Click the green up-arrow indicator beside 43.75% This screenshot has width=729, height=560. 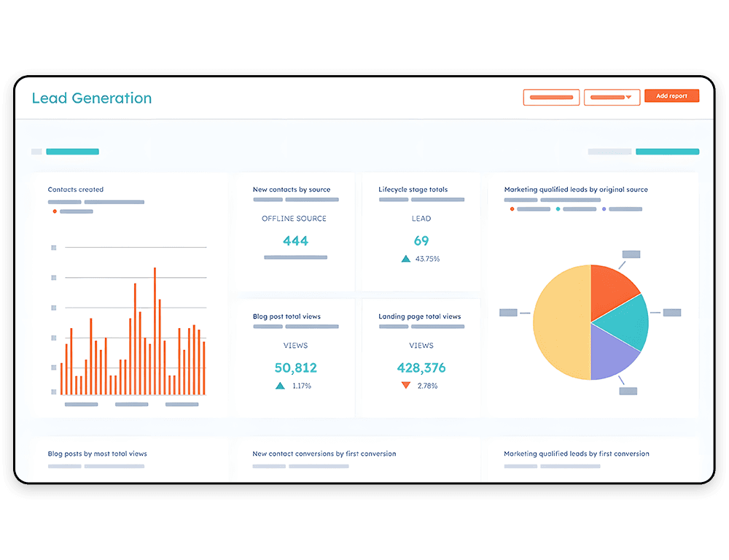point(405,258)
